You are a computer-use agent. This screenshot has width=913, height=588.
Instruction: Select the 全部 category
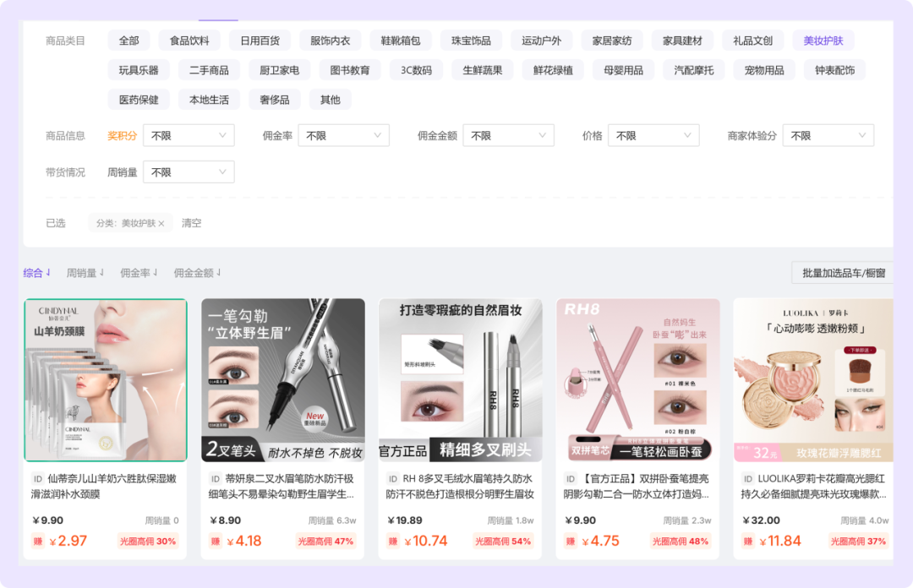tap(128, 41)
